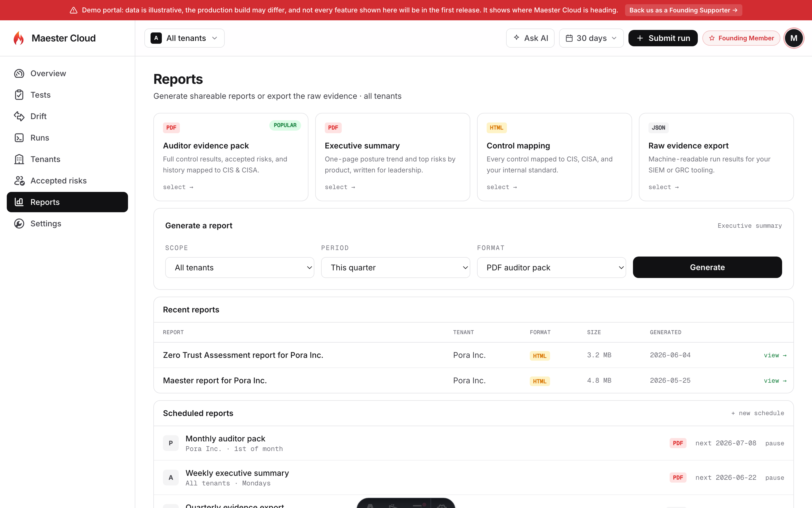
Task: Click the HTML badge on Control mapping card
Action: (x=496, y=128)
